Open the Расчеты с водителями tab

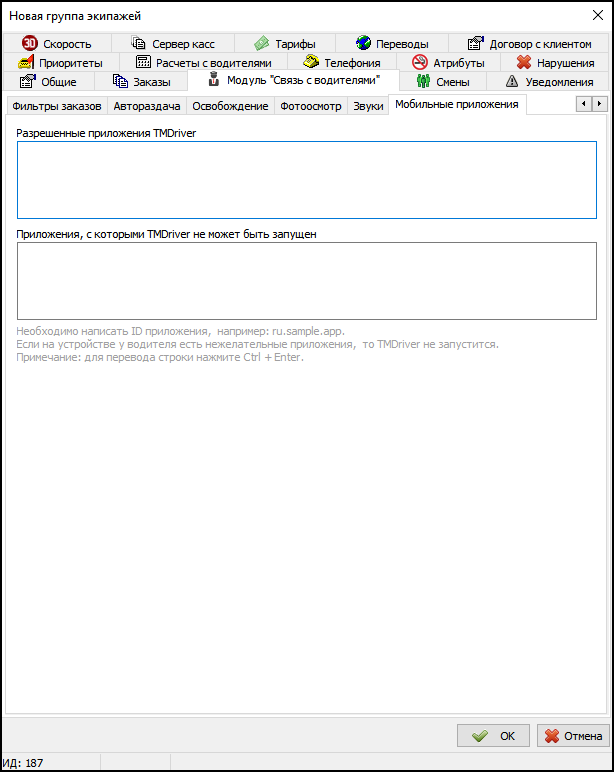pyautogui.click(x=204, y=62)
